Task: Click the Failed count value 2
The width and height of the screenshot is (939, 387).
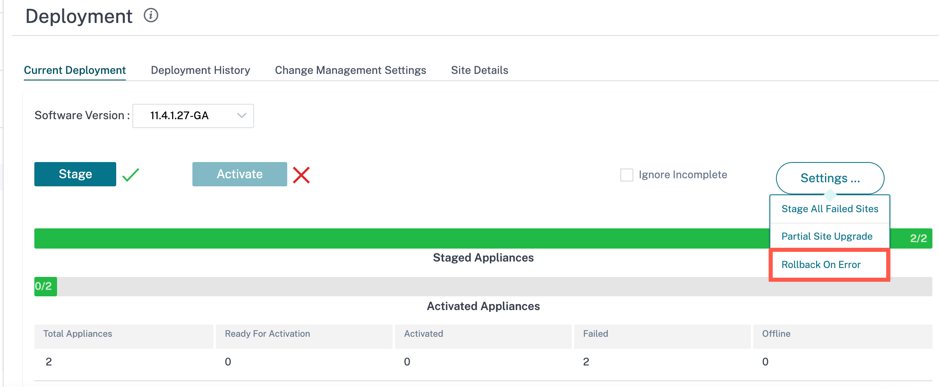Action: pyautogui.click(x=586, y=362)
